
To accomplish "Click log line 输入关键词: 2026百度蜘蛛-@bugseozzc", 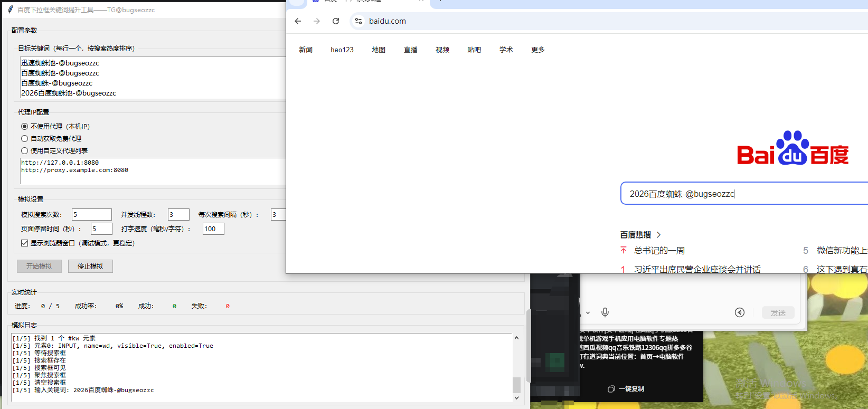I will (x=83, y=390).
